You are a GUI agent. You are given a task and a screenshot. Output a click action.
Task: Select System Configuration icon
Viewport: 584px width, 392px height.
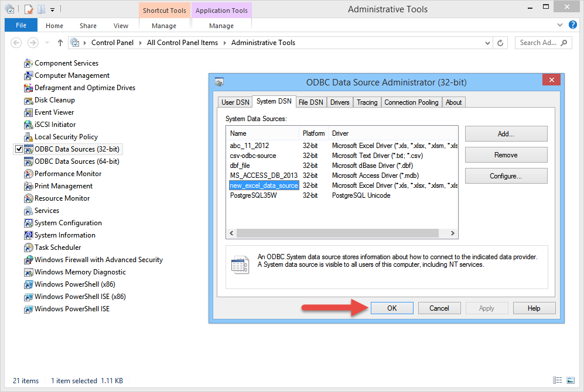(x=28, y=223)
